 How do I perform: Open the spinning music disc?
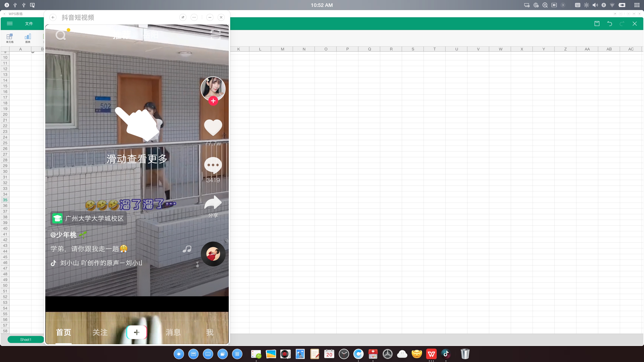(213, 254)
